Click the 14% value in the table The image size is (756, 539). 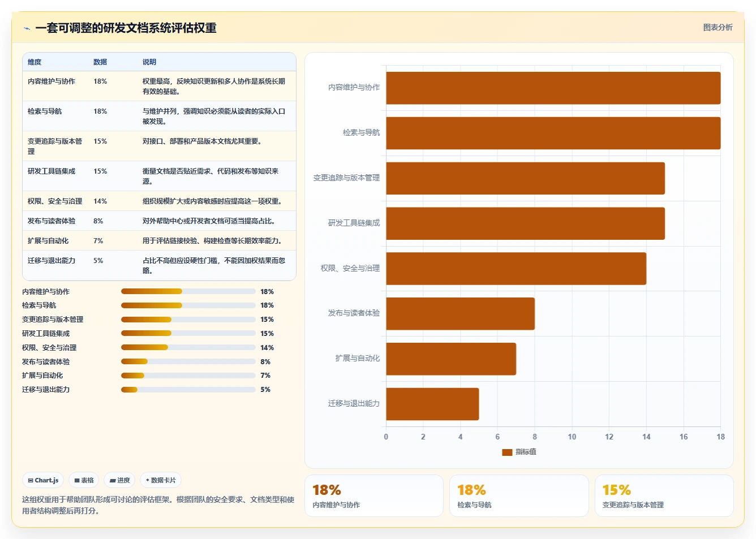coord(100,201)
